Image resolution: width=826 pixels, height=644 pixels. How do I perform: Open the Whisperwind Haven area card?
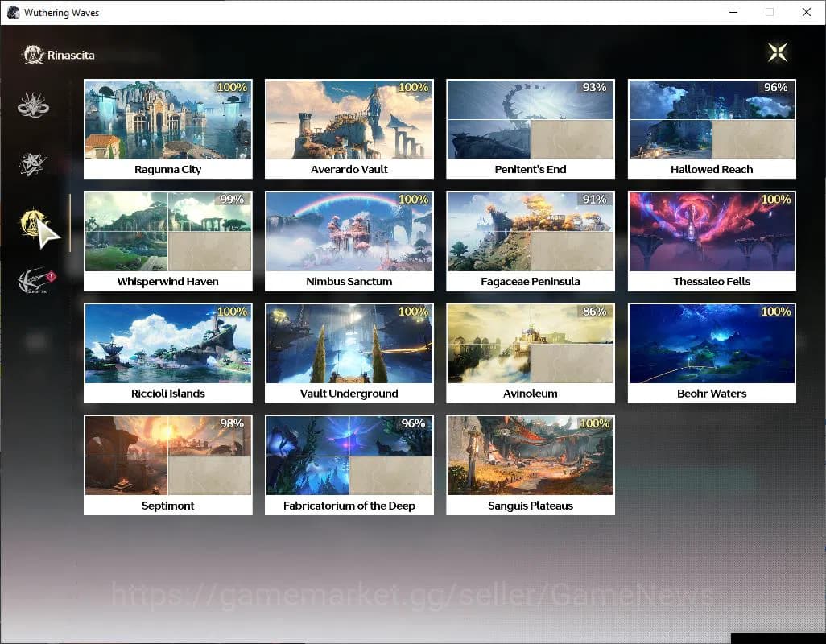pyautogui.click(x=167, y=240)
